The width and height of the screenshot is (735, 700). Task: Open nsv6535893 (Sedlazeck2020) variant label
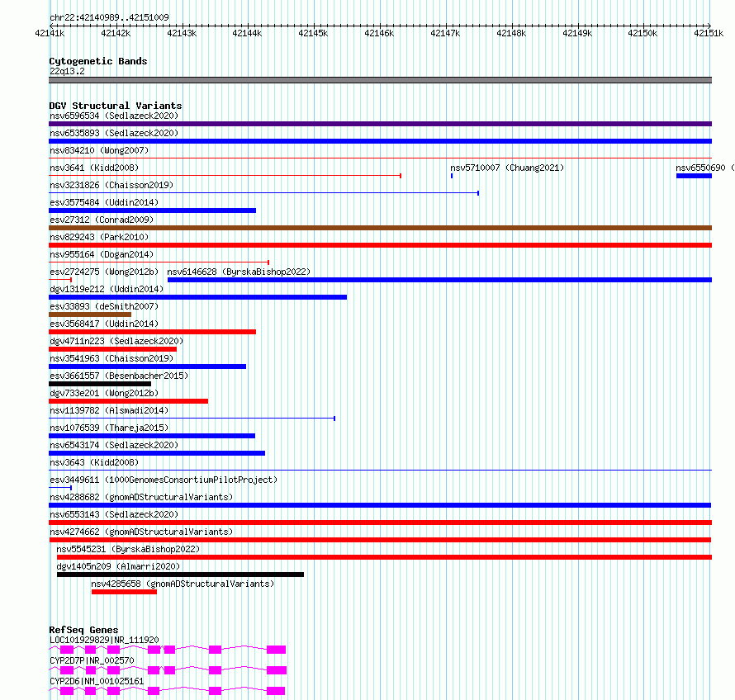(x=114, y=133)
